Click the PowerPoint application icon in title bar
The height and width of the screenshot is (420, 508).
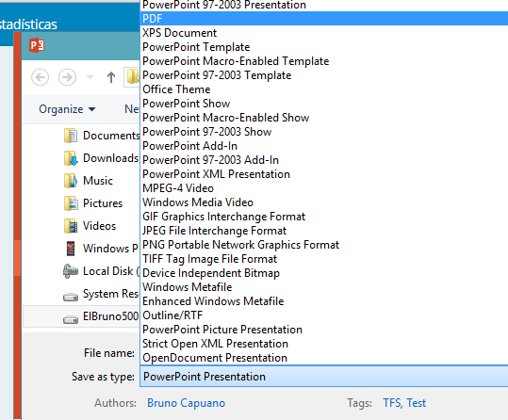[x=37, y=45]
